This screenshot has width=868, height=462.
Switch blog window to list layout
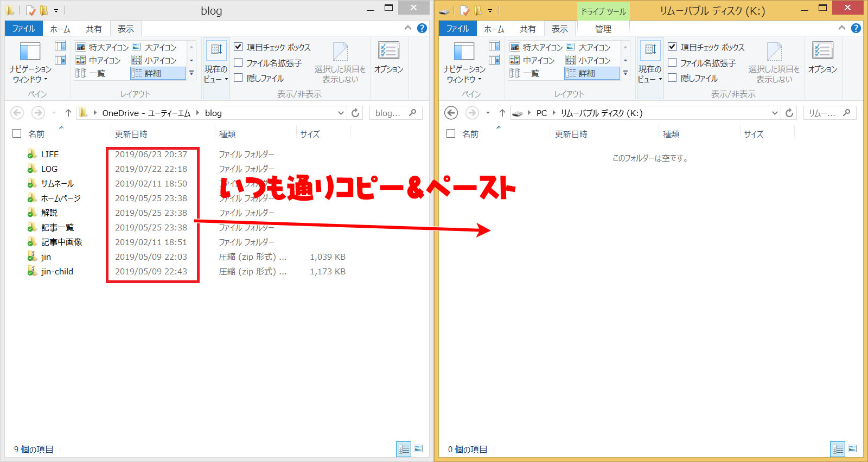point(91,73)
